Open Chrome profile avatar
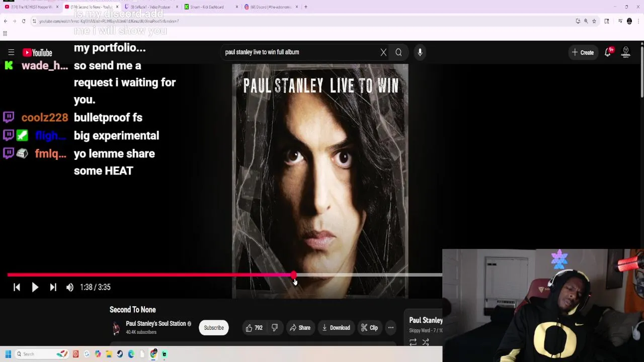The width and height of the screenshot is (644, 362). pos(629,21)
